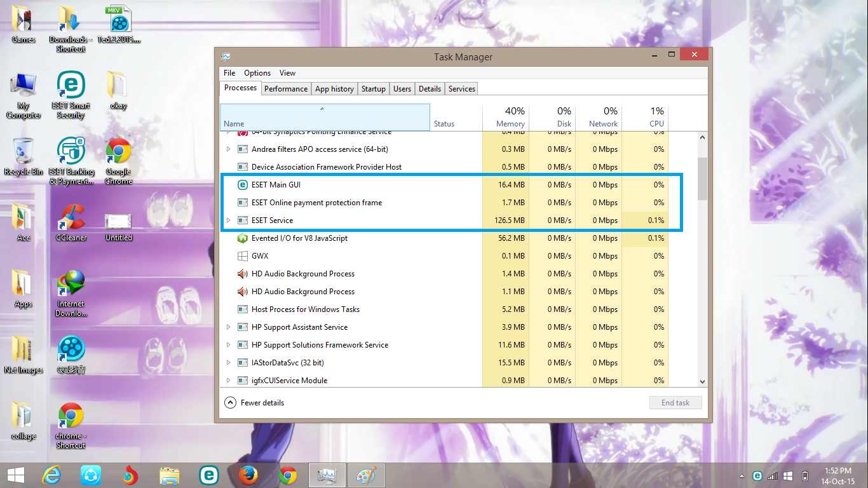The image size is (868, 488).
Task: Click the ESET icon in the system tray
Action: (757, 475)
